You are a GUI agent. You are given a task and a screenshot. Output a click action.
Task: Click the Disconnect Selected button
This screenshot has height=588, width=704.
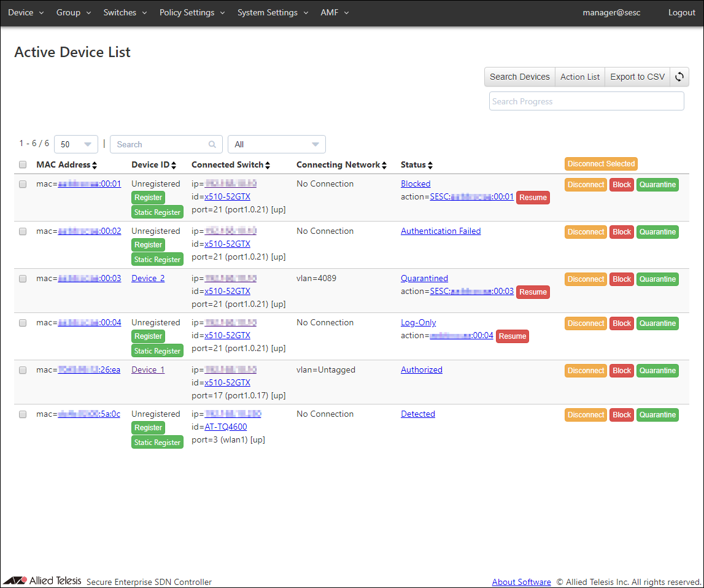click(x=601, y=164)
